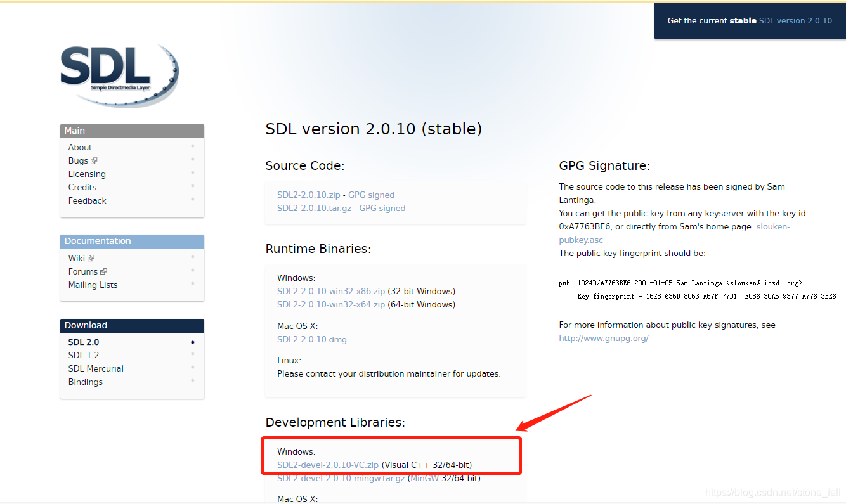Open Mailing Lists page
Viewport: 846px width, 504px height.
click(x=93, y=285)
